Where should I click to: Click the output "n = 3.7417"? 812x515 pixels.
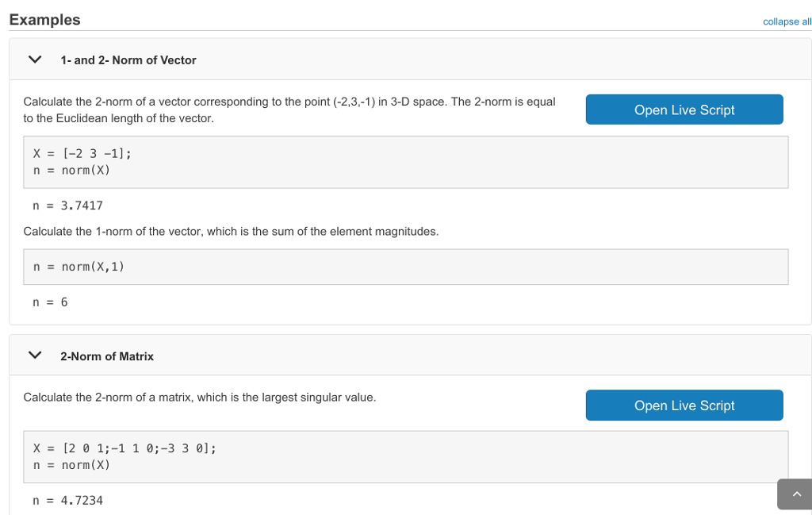[67, 206]
